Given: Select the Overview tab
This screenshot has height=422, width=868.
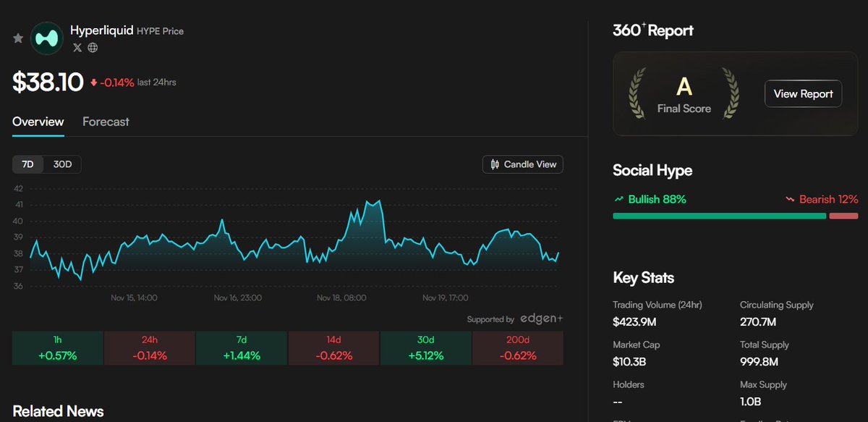Looking at the screenshot, I should [37, 122].
